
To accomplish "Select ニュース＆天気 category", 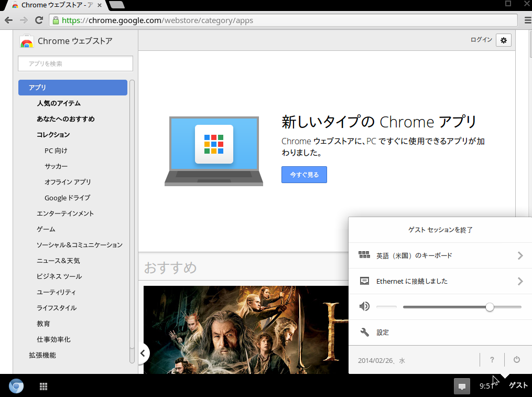I will point(58,261).
